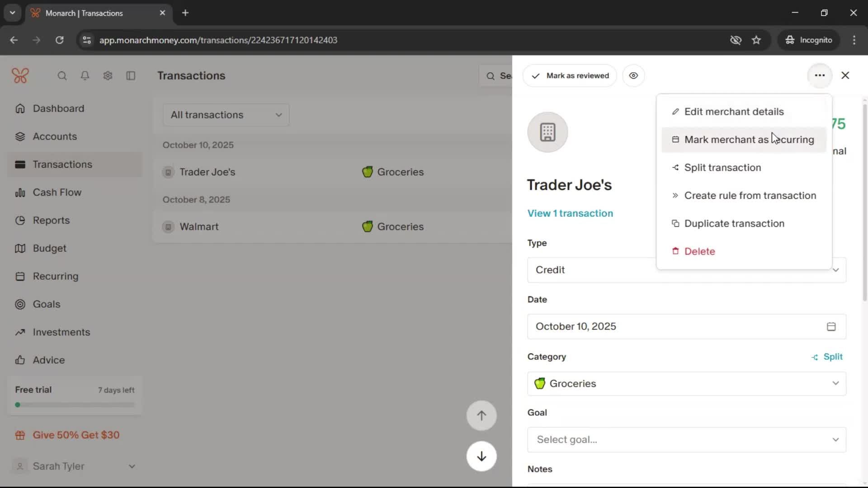This screenshot has width=868, height=488.
Task: Click the up arrow previous-transaction button
Action: tap(481, 416)
